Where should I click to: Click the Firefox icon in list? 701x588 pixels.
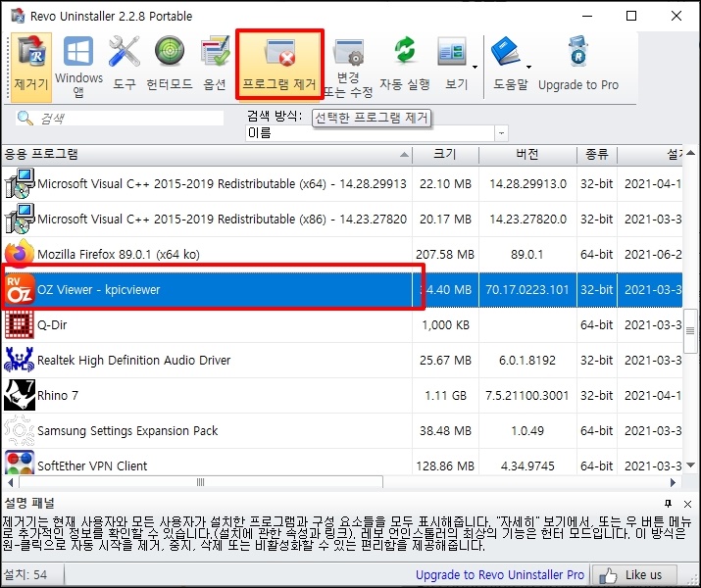[20, 254]
